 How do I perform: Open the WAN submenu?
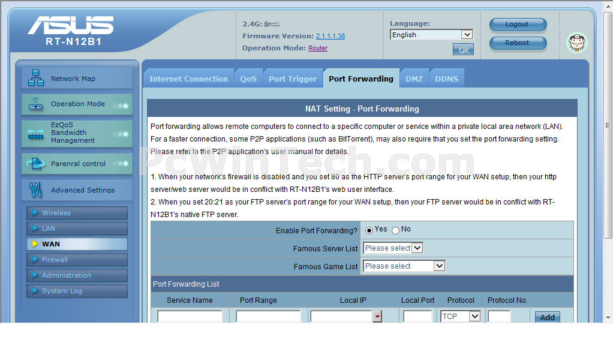(x=77, y=244)
